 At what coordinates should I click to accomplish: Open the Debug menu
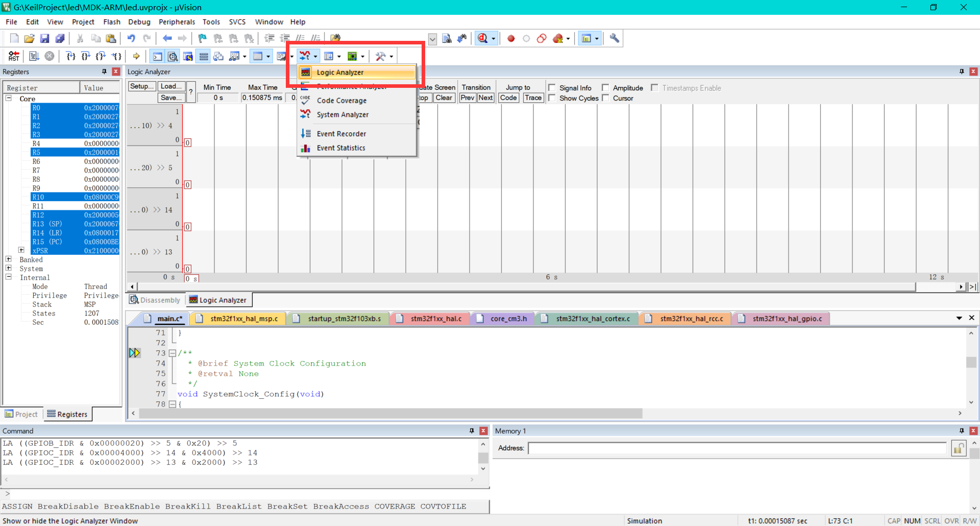click(x=139, y=22)
